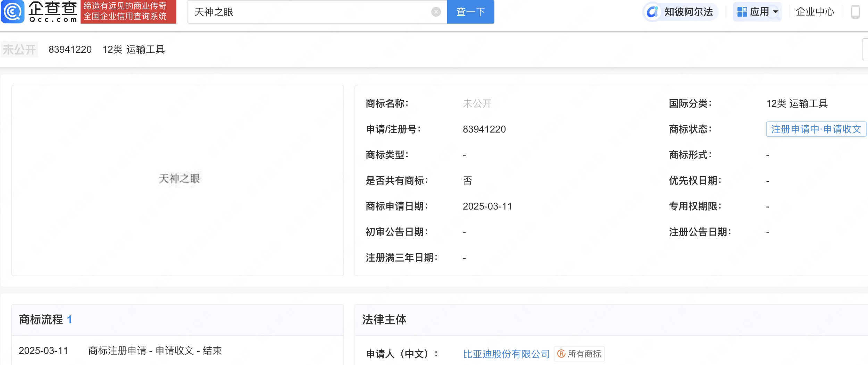Click the 83941220 number in title bar
The width and height of the screenshot is (868, 365).
pos(70,49)
